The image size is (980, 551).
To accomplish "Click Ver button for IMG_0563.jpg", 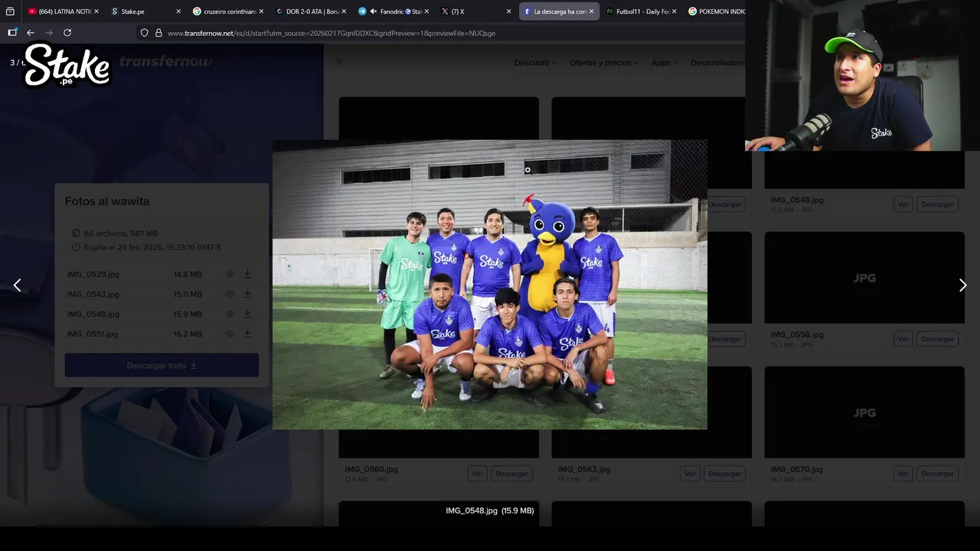I will [690, 474].
